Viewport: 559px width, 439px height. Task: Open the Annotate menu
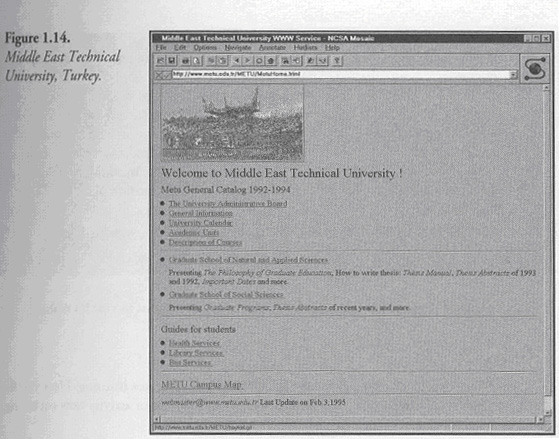pyautogui.click(x=272, y=47)
